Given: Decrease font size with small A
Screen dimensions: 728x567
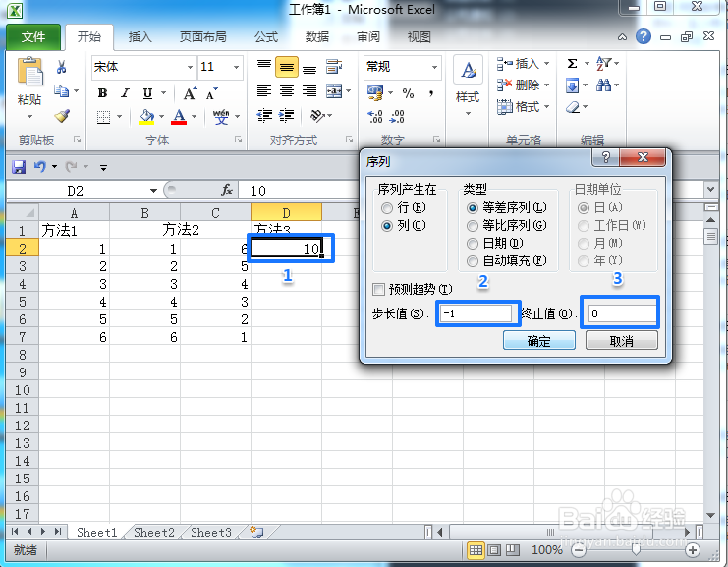Looking at the screenshot, I should click(211, 93).
